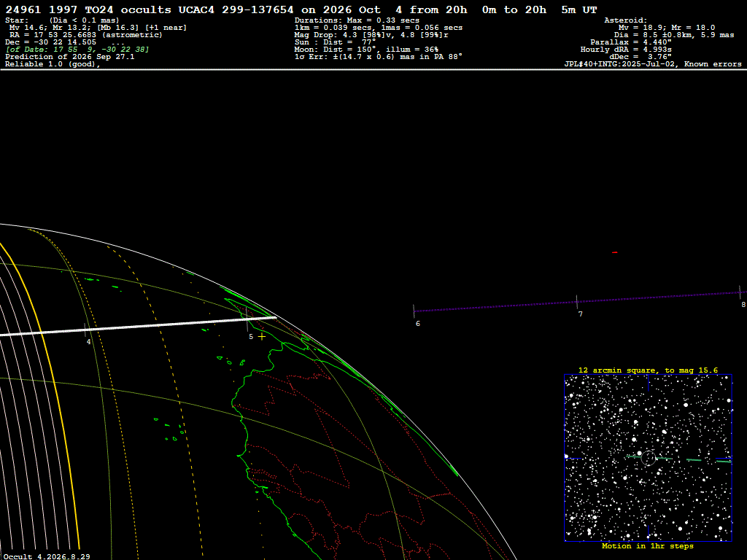Open the 12 arcmin star chart inset
The width and height of the screenshot is (747, 560).
648,458
